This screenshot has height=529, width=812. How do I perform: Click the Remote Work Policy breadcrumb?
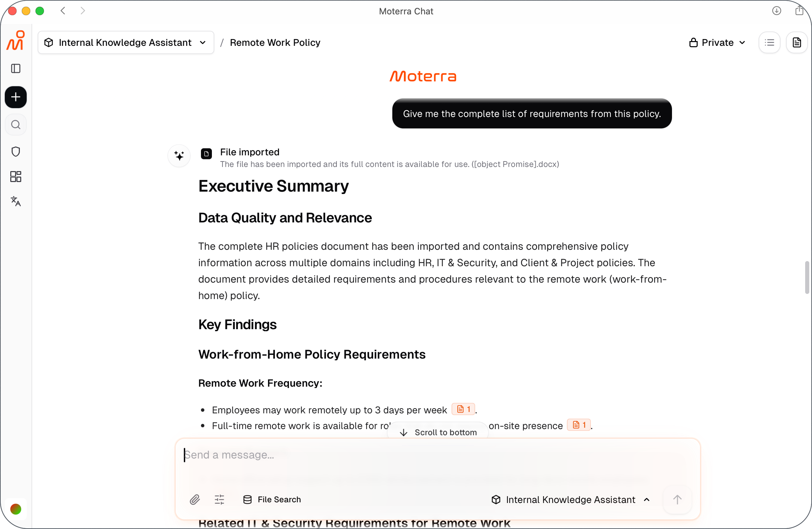click(x=275, y=42)
